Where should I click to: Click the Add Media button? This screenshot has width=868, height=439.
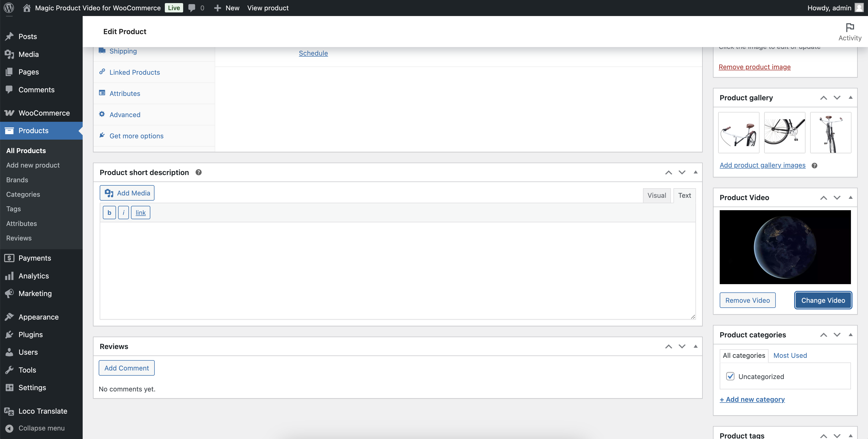[x=127, y=193]
